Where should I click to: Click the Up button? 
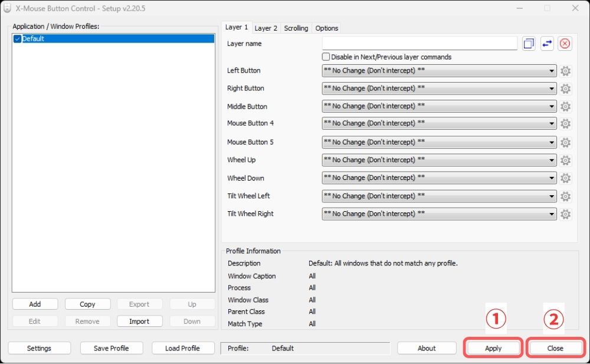[192, 304]
